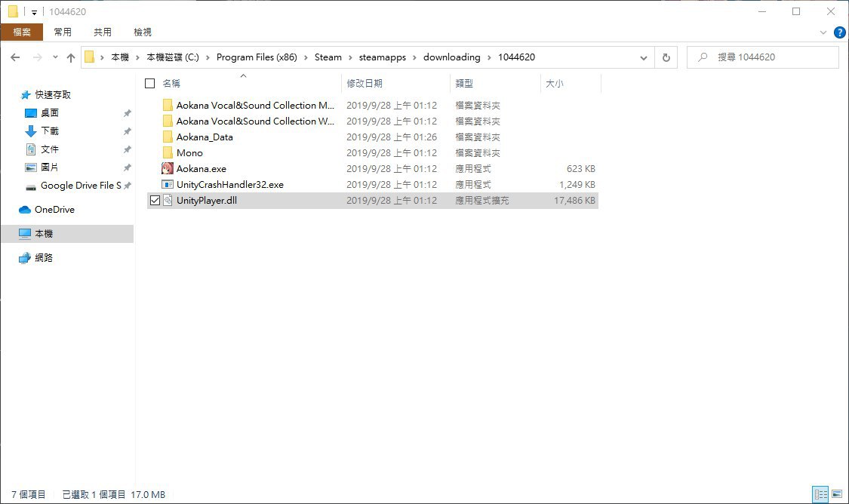This screenshot has width=849, height=504.
Task: Click 本機磁碟 (C:) in the breadcrumb
Action: coord(173,57)
